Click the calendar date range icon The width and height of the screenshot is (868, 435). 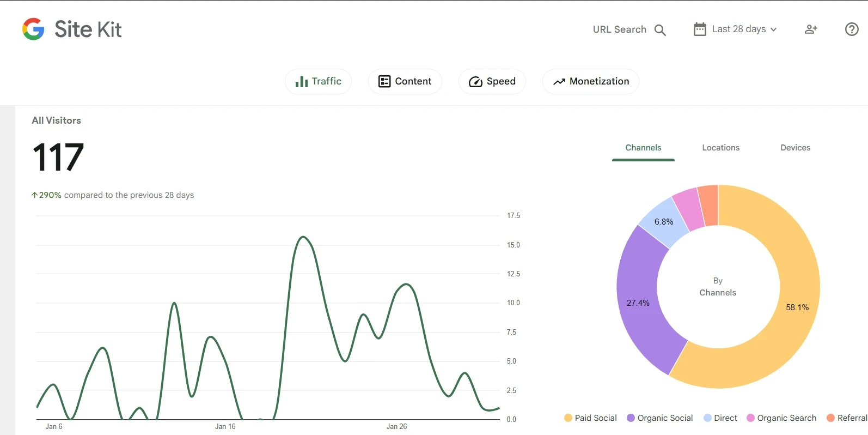[x=700, y=29]
